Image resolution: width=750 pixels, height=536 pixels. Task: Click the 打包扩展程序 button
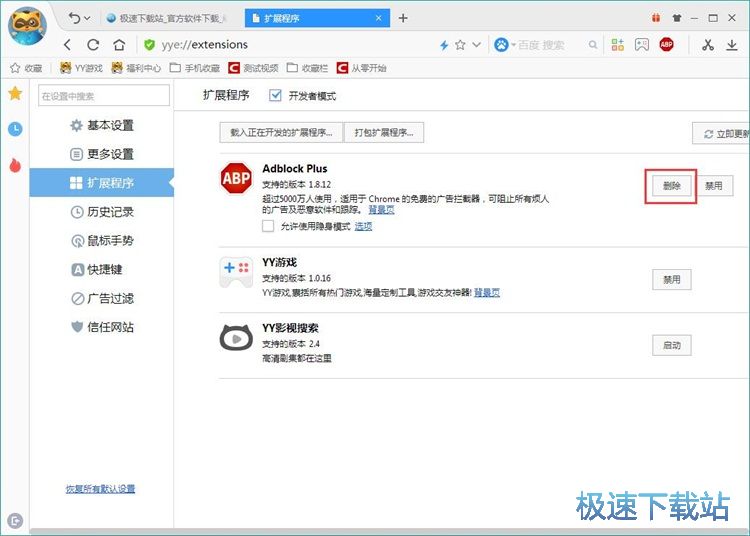click(384, 132)
